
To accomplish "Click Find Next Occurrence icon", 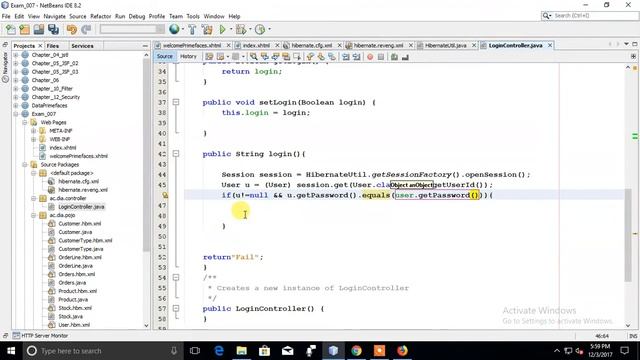I will point(276,57).
